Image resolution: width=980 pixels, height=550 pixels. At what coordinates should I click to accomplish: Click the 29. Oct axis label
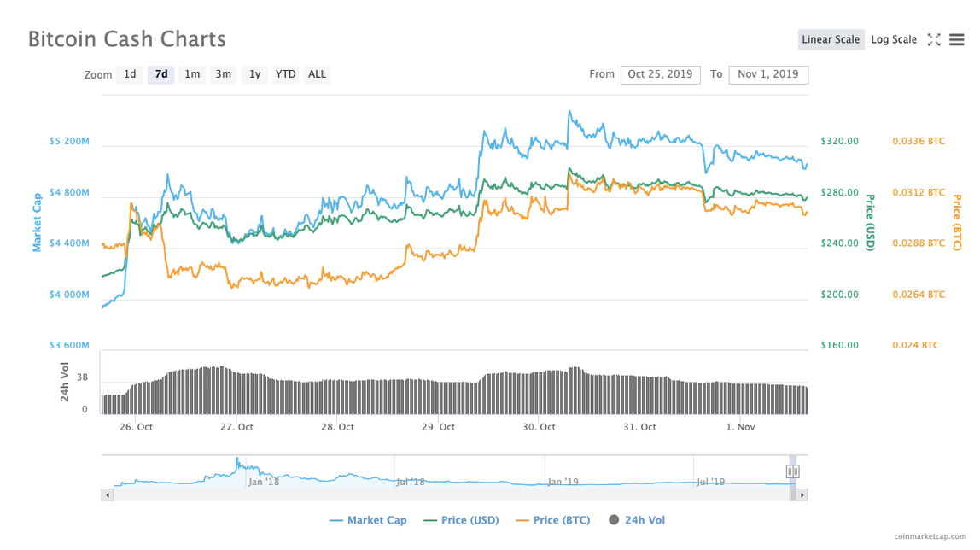[438, 427]
